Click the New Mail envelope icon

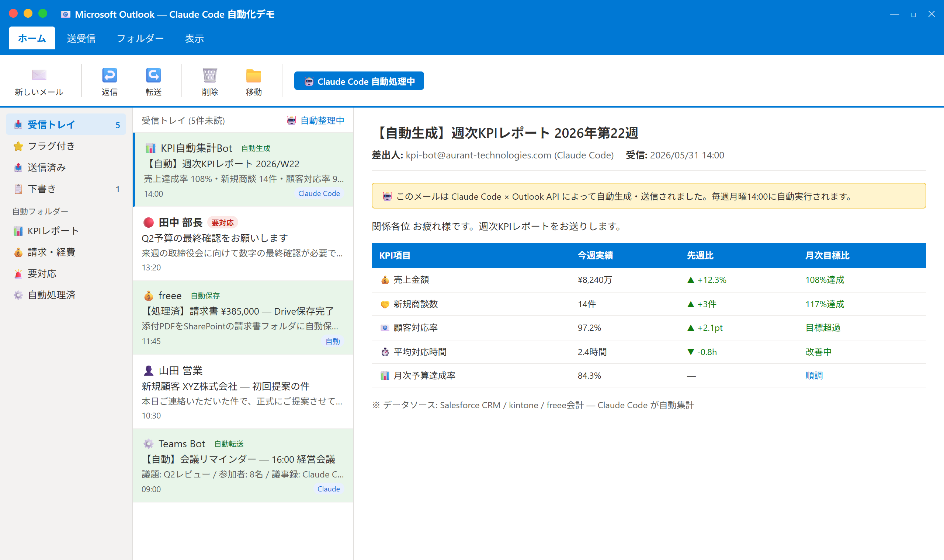click(39, 75)
